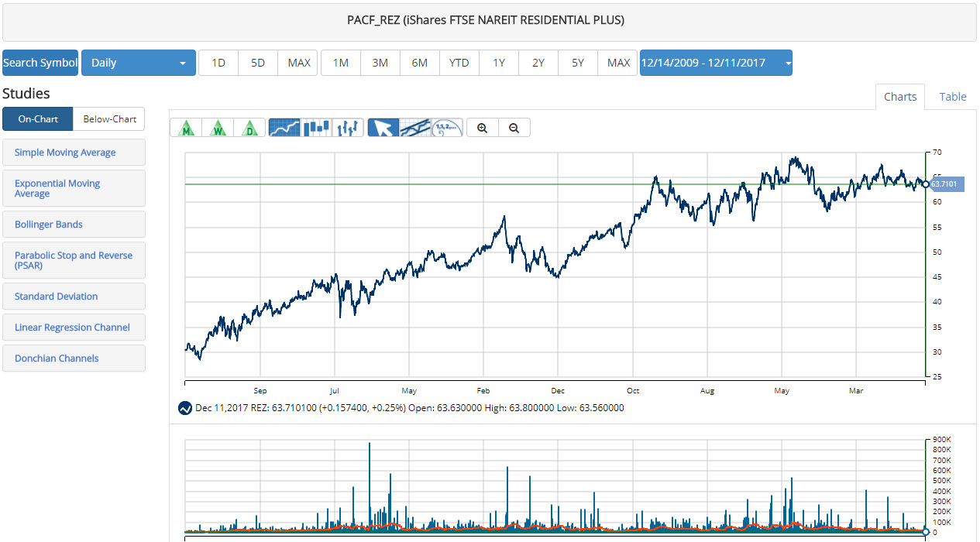Open the Daily interval dropdown
This screenshot has width=980, height=542.
tap(139, 63)
